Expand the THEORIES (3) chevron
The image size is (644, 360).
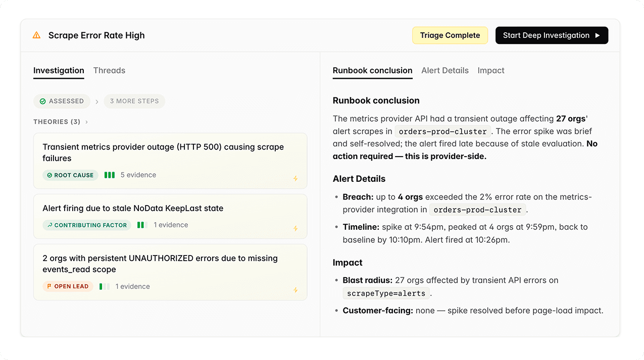coord(87,122)
